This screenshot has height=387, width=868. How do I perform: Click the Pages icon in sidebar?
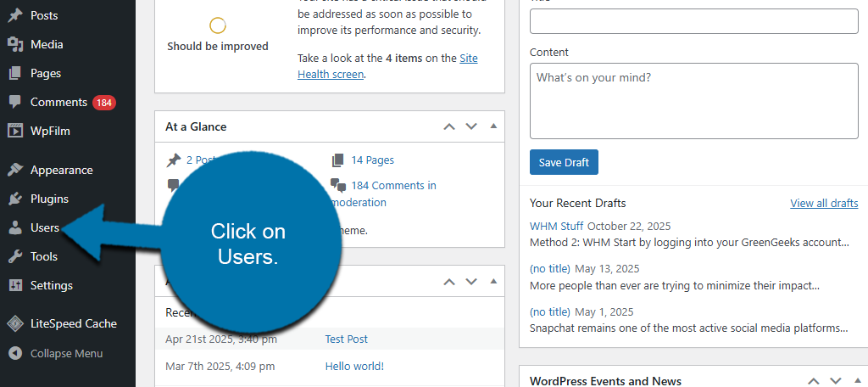click(15, 73)
